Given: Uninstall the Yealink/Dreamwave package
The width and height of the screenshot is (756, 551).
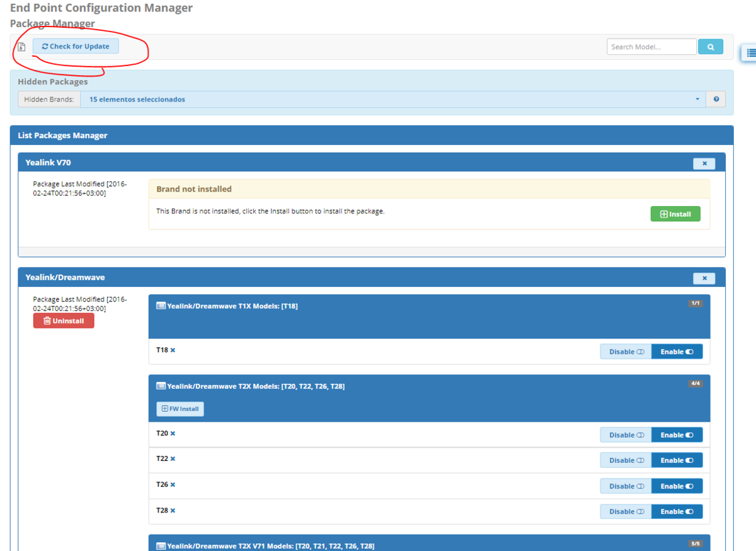Looking at the screenshot, I should [x=64, y=321].
